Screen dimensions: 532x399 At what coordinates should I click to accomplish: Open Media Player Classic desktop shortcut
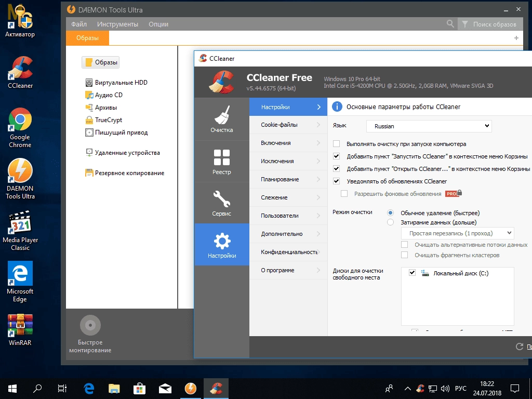click(x=20, y=231)
